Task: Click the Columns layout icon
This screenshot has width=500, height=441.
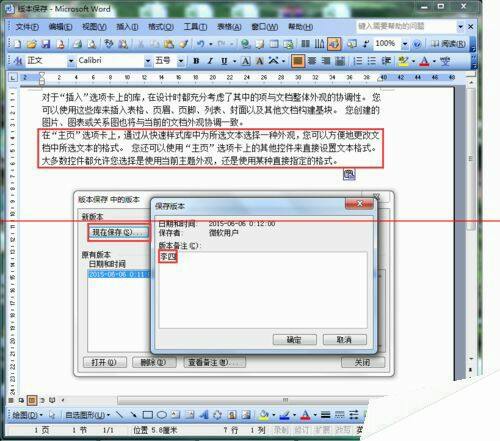Action: [x=305, y=44]
